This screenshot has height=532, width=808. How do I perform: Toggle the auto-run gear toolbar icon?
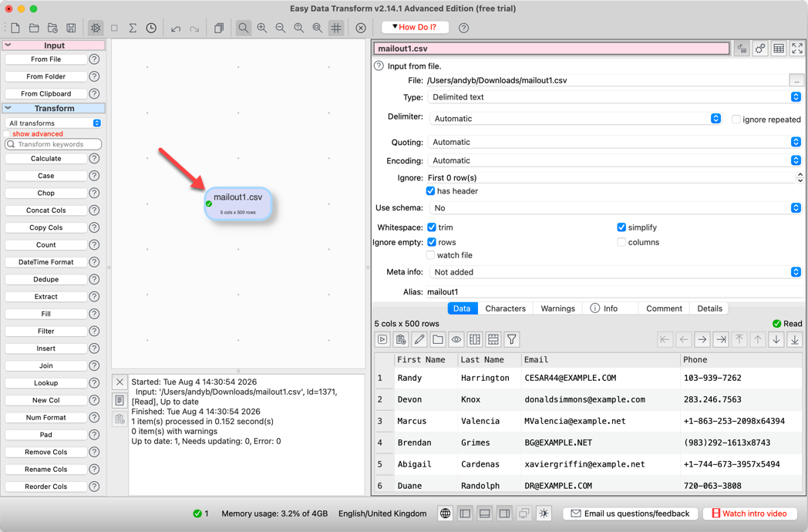pos(96,28)
